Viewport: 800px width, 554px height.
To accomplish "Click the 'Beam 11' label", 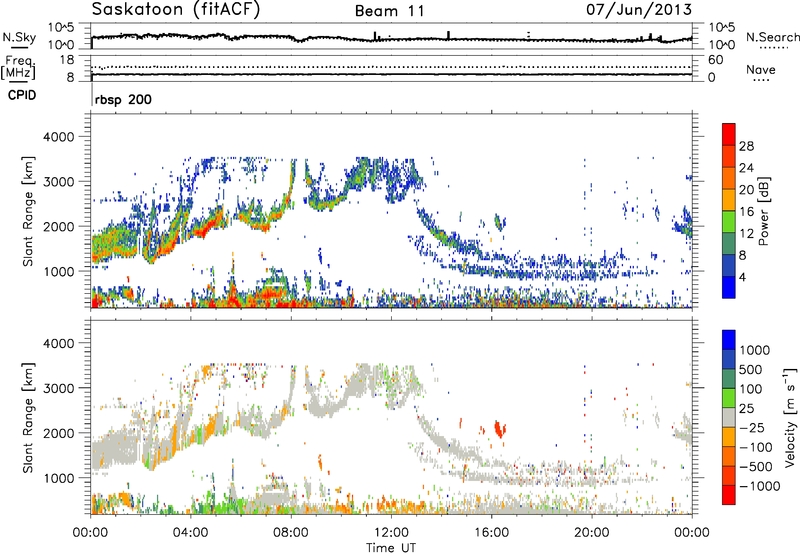I will tap(390, 11).
